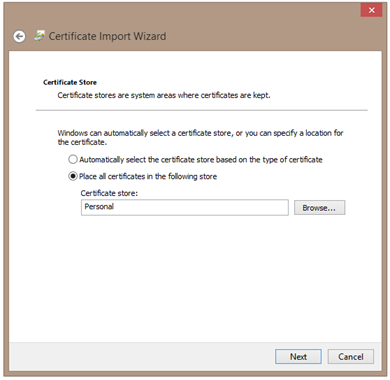Click the Certificate Import Wizard certificate icon
This screenshot has height=380, width=390.
[40, 36]
